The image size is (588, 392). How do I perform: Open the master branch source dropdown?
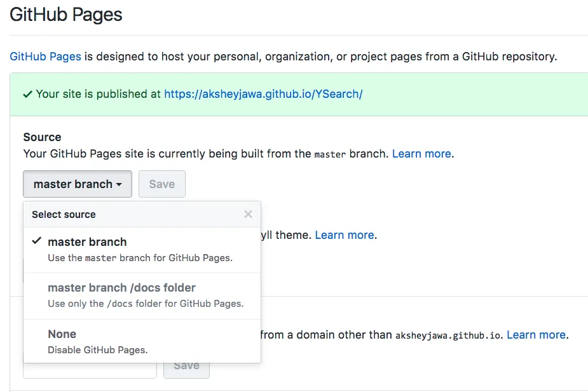pyautogui.click(x=77, y=184)
